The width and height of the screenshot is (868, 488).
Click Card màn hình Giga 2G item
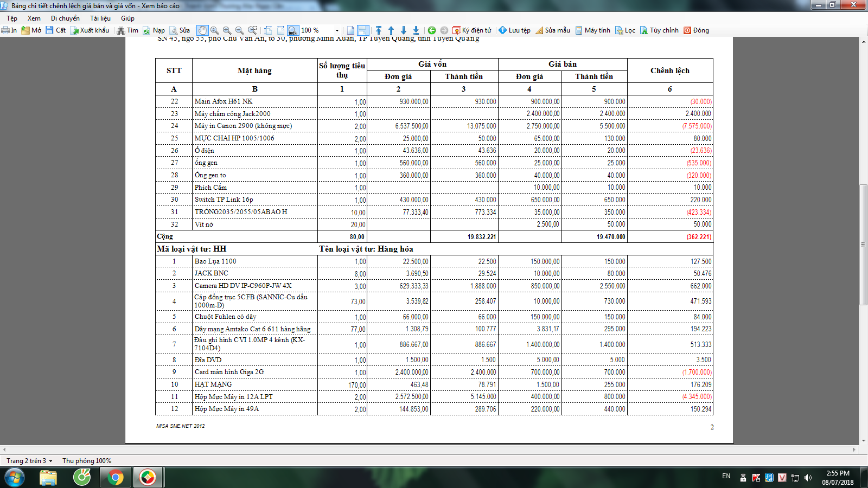pos(229,372)
